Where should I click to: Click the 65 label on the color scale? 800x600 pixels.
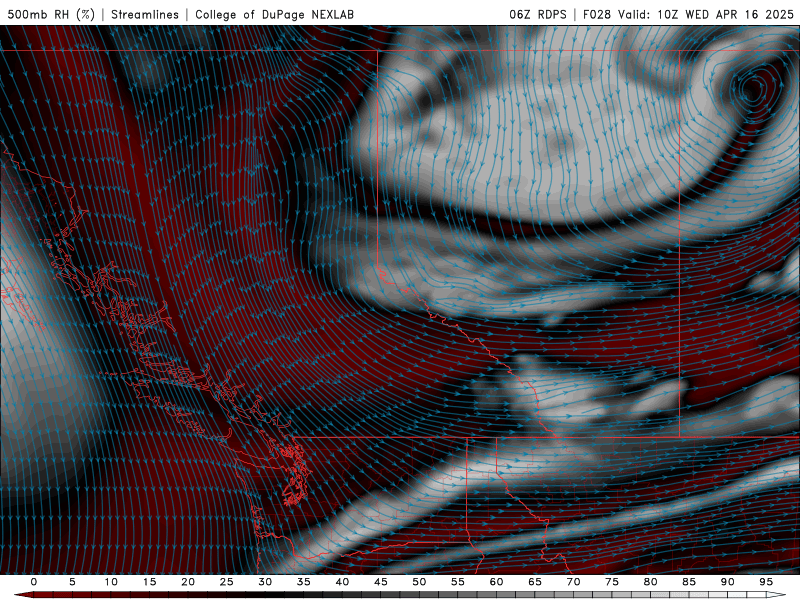pos(534,582)
